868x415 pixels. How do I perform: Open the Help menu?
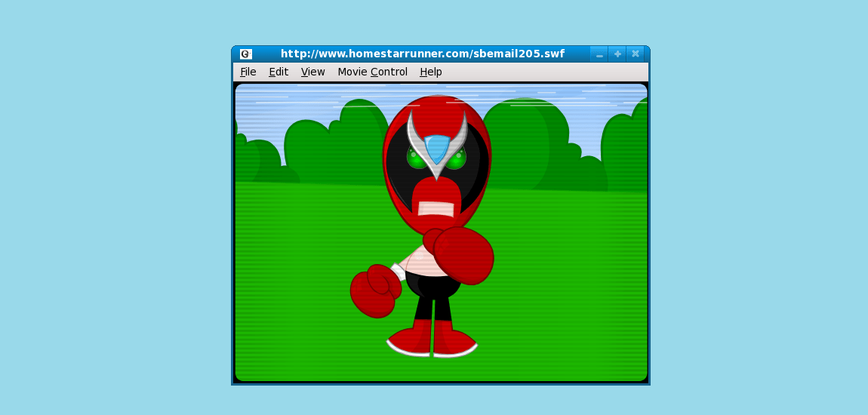pos(431,72)
